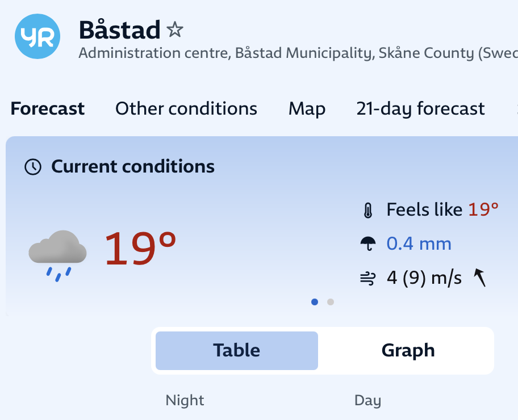
Task: Click the 0.4 mm precipitation value
Action: [419, 244]
